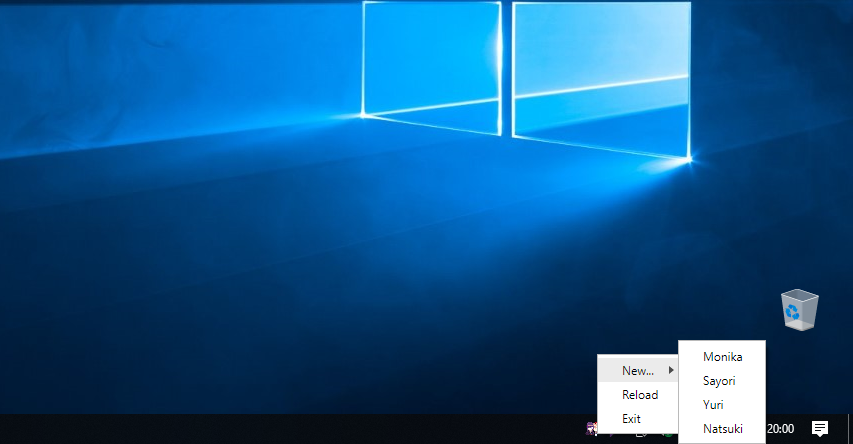853x444 pixels.
Task: Choose Reload from the tray menu
Action: point(638,394)
